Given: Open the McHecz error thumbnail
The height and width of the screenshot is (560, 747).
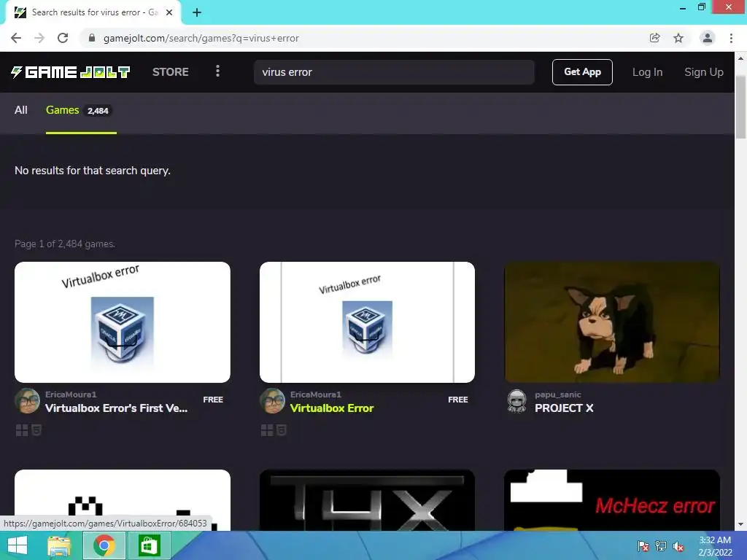Looking at the screenshot, I should tap(612, 500).
